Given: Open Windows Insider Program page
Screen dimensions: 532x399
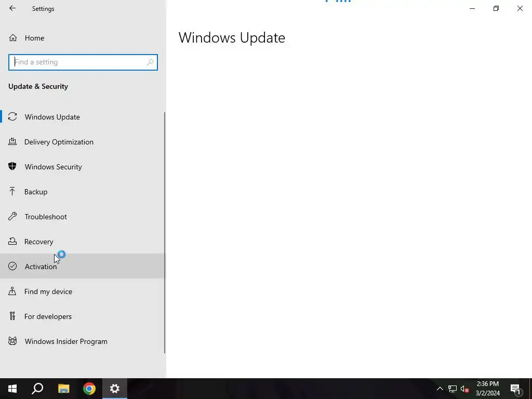Looking at the screenshot, I should click(83, 341).
